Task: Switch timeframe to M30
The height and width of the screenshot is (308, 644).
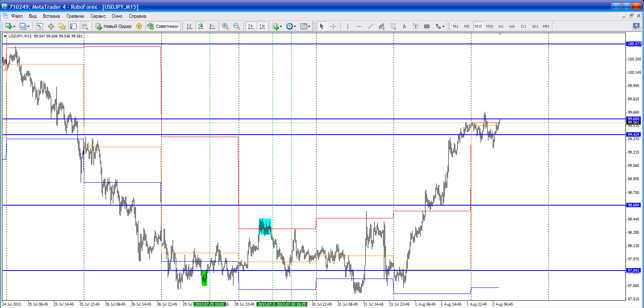Action: [x=490, y=26]
